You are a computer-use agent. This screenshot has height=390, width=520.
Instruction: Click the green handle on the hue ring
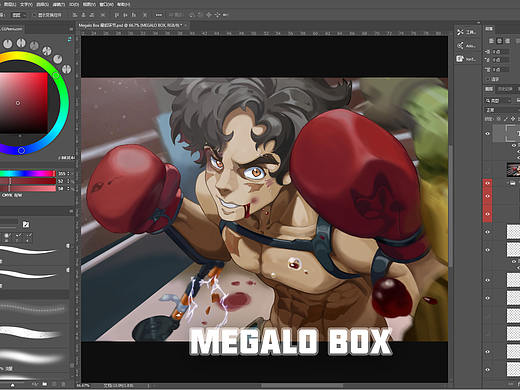pyautogui.click(x=56, y=76)
